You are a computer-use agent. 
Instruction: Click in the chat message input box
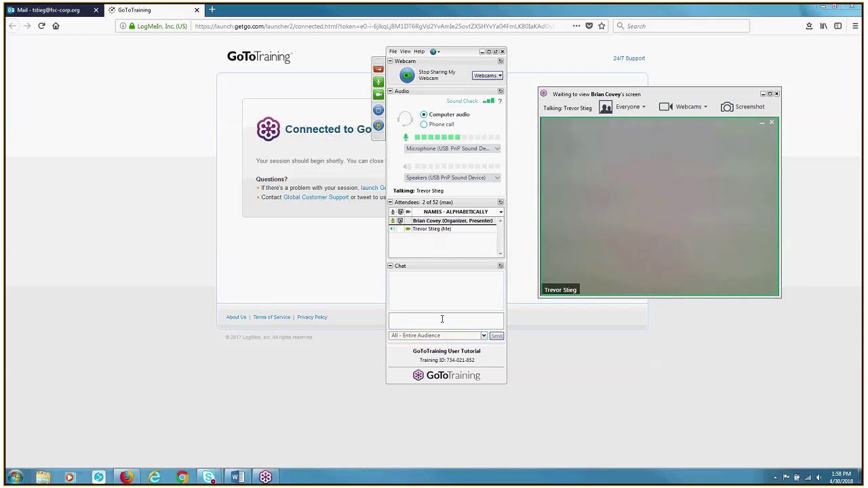(446, 321)
